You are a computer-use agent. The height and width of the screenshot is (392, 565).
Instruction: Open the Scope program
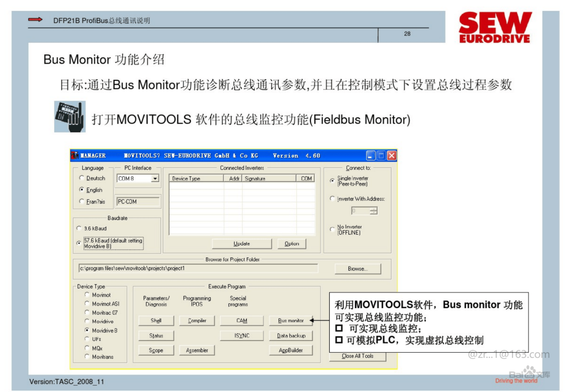(x=156, y=350)
